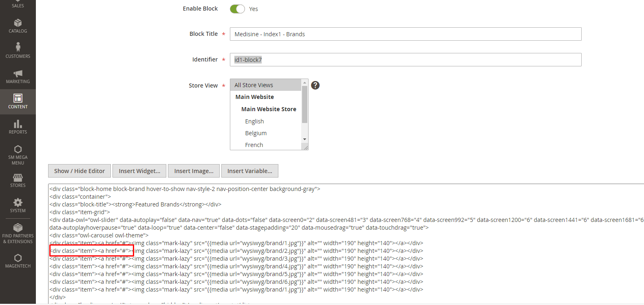Image resolution: width=644 pixels, height=305 pixels.
Task: Click the div class="item-grid" line
Action: (80, 212)
